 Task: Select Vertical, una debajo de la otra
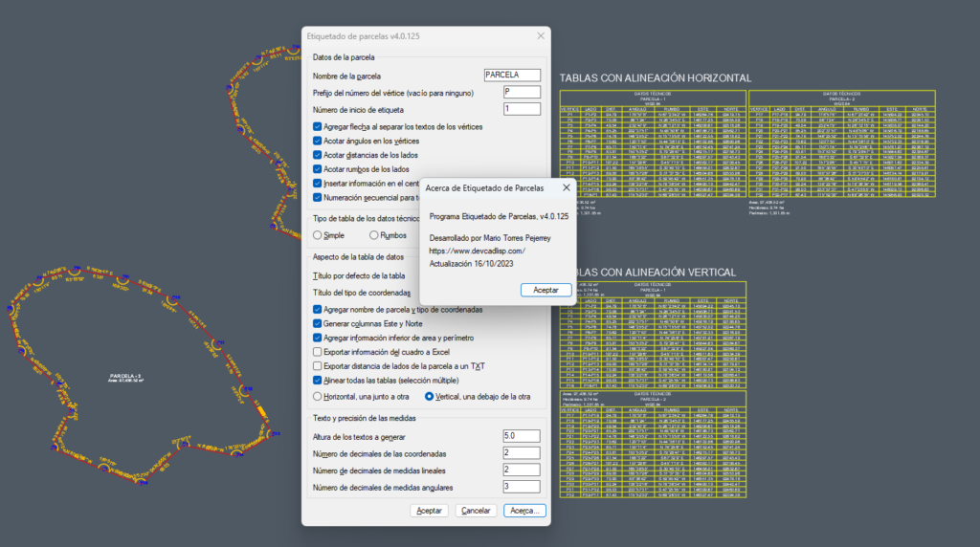tap(429, 396)
